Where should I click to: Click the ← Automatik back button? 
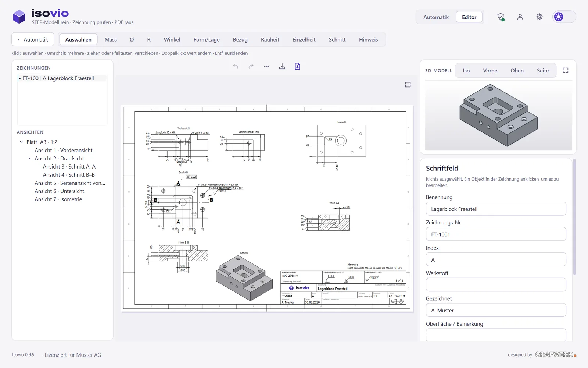click(33, 39)
